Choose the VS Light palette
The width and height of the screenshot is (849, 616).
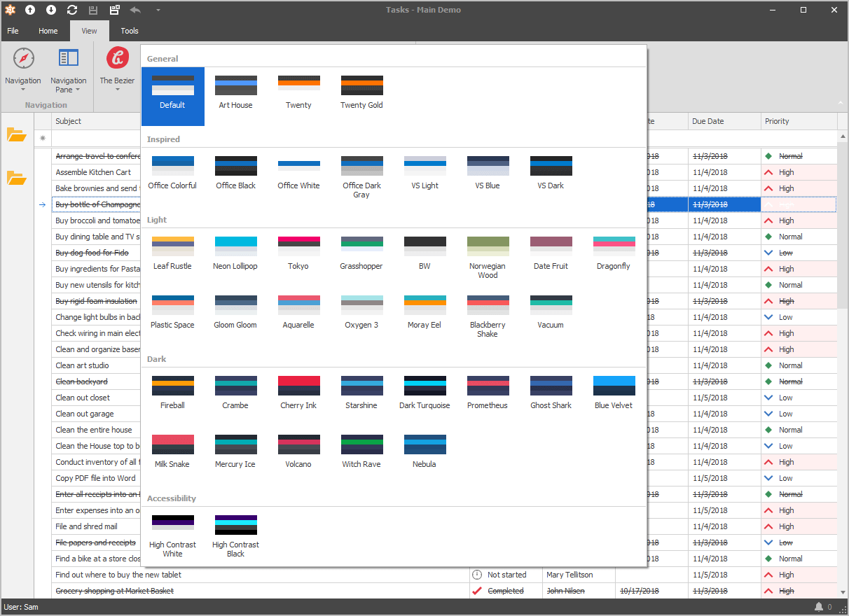coord(425,177)
